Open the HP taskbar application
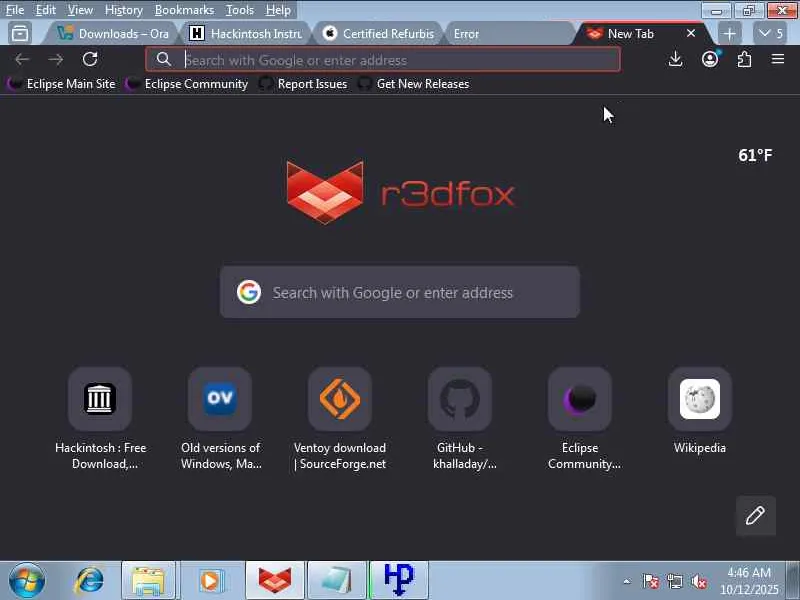Viewport: 800px width, 600px height. coord(399,581)
